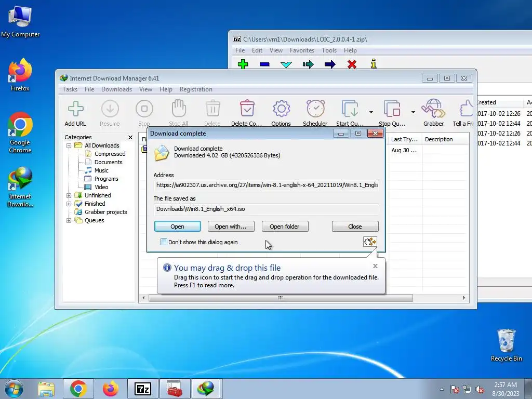The image size is (532, 399).
Task: Open the IDM View menu
Action: (x=145, y=89)
